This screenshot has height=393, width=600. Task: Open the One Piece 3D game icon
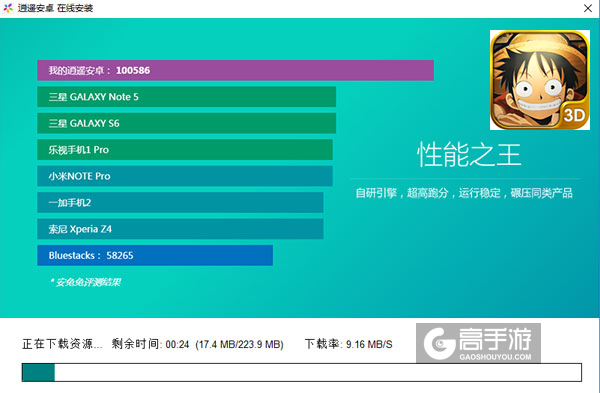(x=540, y=80)
